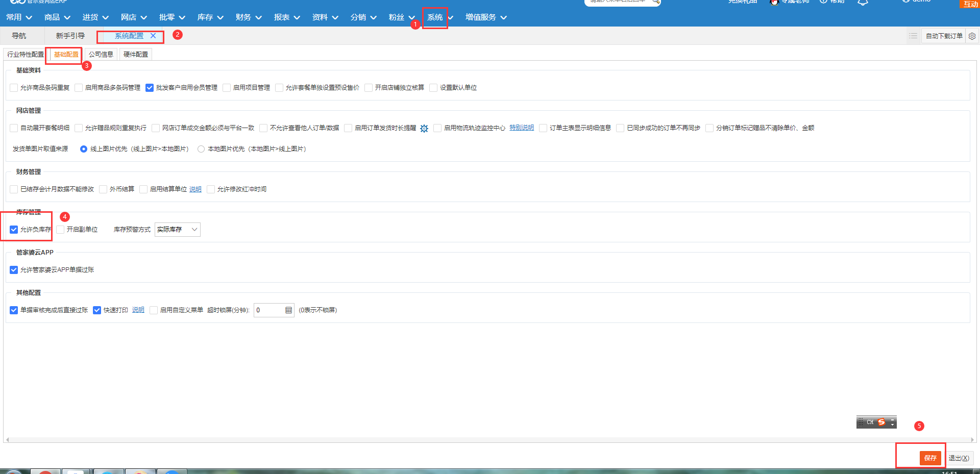Toggle the 快速打印 checkbox

click(x=97, y=310)
